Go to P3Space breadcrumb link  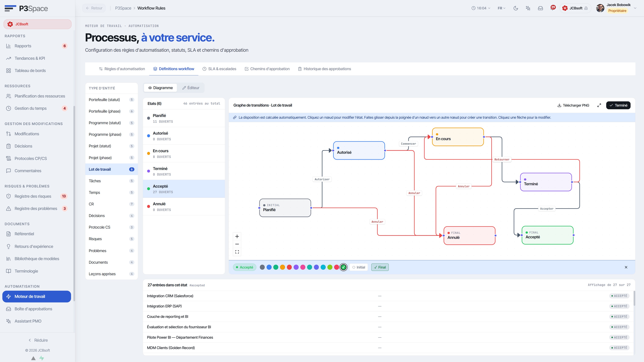pos(123,8)
